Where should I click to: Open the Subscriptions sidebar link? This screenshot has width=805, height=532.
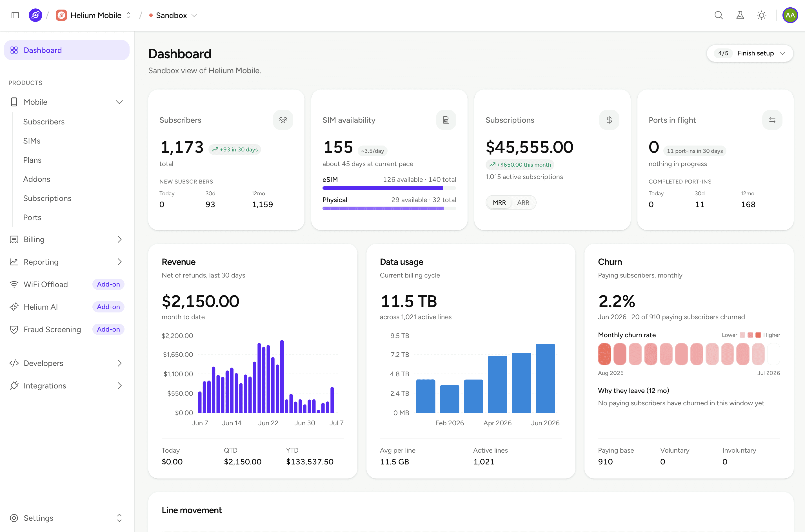click(x=47, y=198)
